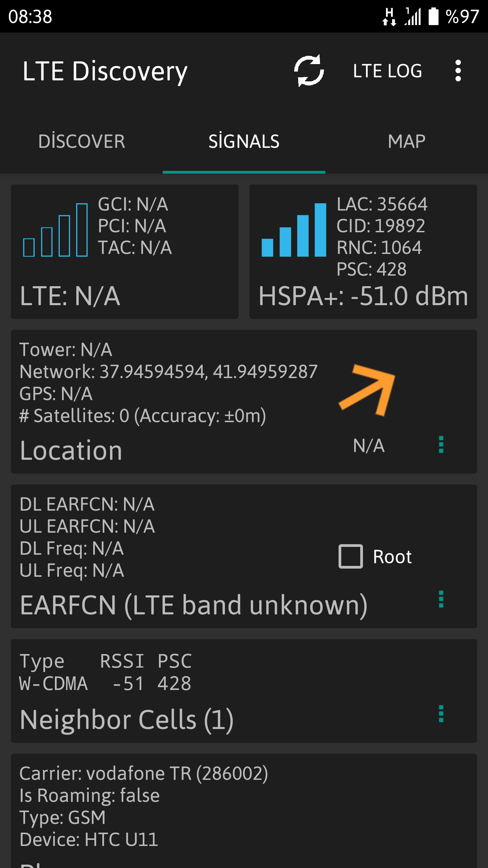Tap the EARFCN (LTE band unknown) heading
The image size is (488, 868).
194,606
